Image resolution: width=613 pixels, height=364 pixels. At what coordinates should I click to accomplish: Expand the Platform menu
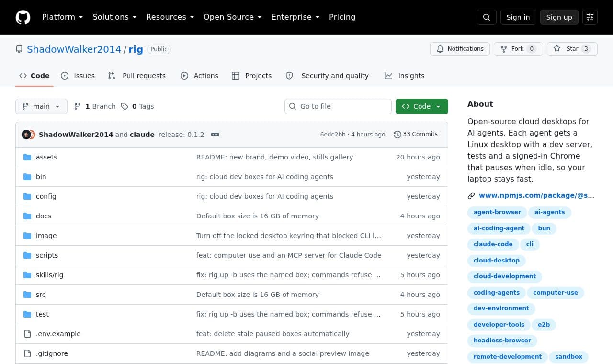click(x=62, y=17)
